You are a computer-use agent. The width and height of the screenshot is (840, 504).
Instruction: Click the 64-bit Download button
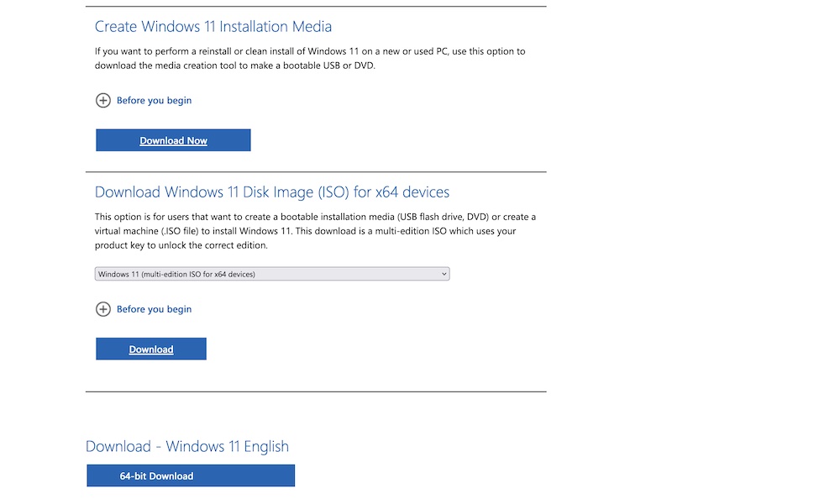pos(191,475)
